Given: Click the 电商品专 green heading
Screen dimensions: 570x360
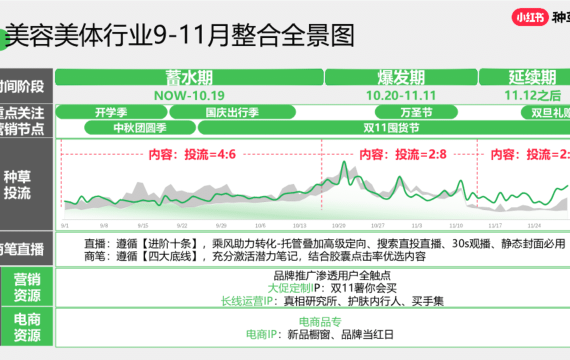Looking at the screenshot, I should [320, 321].
